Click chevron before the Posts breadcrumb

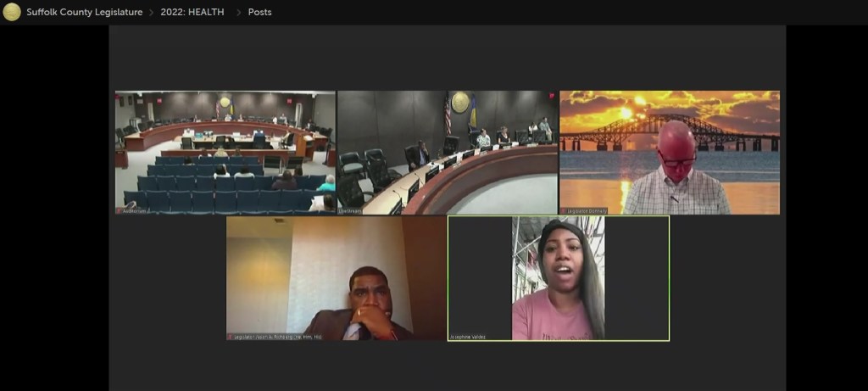click(x=238, y=13)
